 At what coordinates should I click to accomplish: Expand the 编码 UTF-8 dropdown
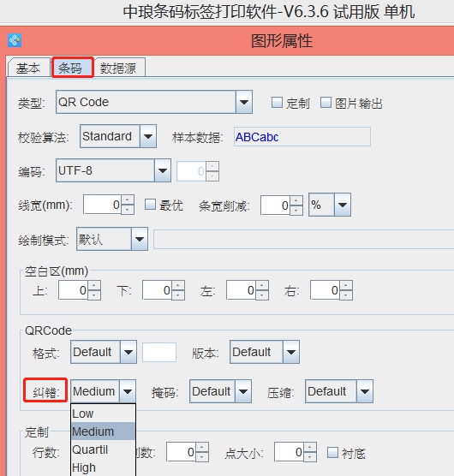point(113,170)
